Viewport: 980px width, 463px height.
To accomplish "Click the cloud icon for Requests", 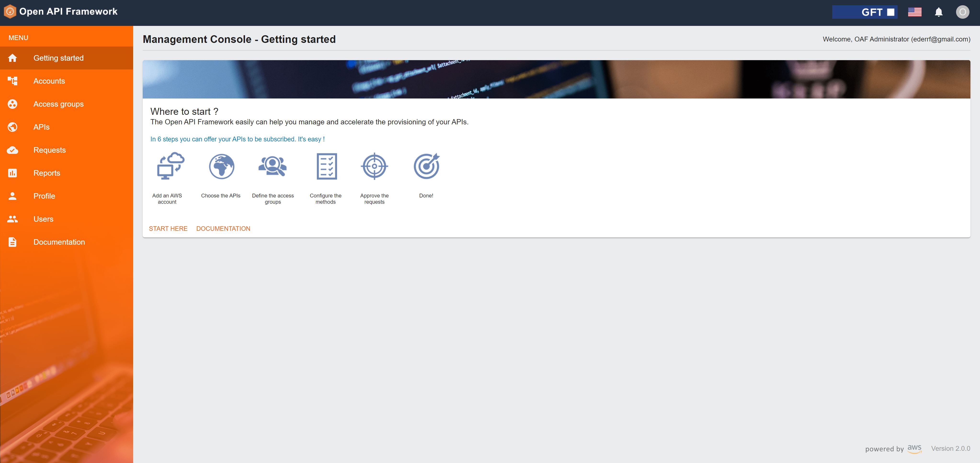I will tap(12, 150).
